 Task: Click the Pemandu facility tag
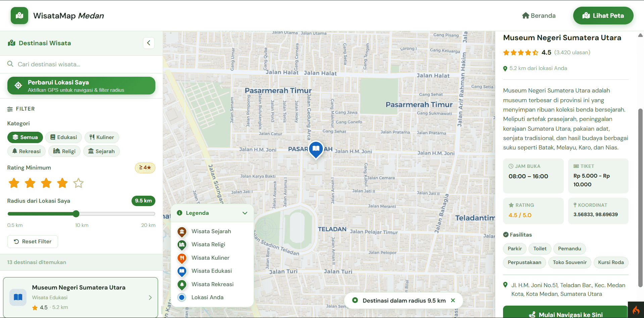tap(569, 249)
